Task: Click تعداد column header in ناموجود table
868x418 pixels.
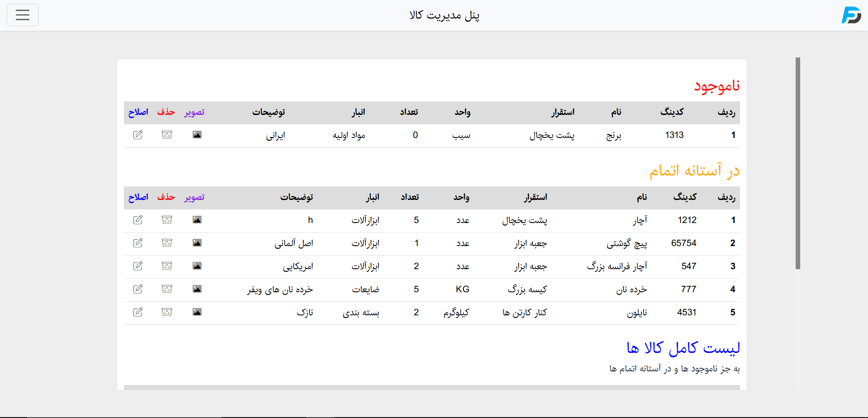Action: click(409, 112)
